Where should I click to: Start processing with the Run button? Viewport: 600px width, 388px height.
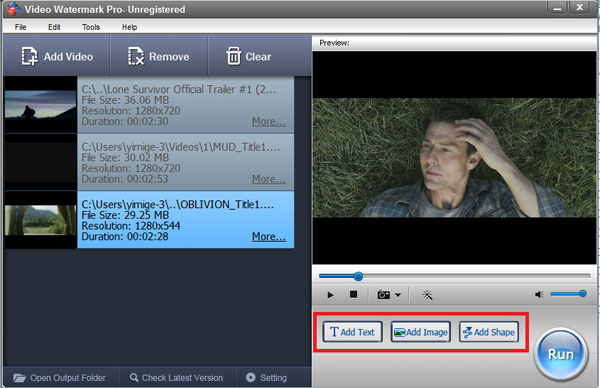click(x=561, y=354)
